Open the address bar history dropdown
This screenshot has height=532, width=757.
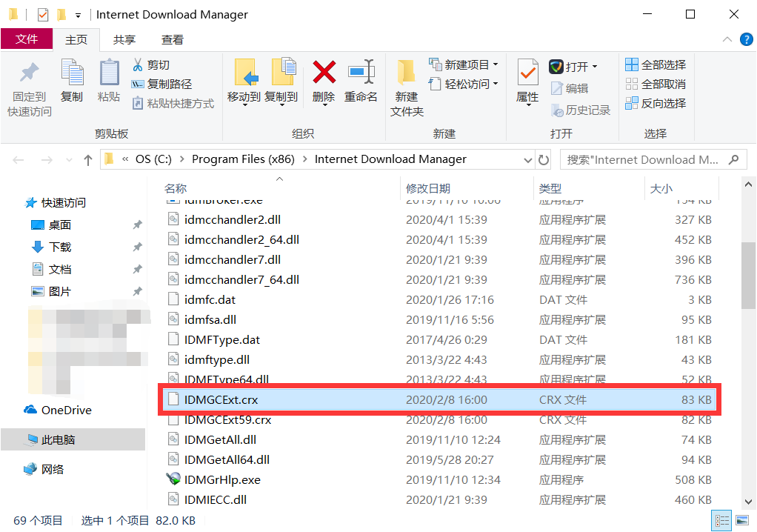coord(527,160)
